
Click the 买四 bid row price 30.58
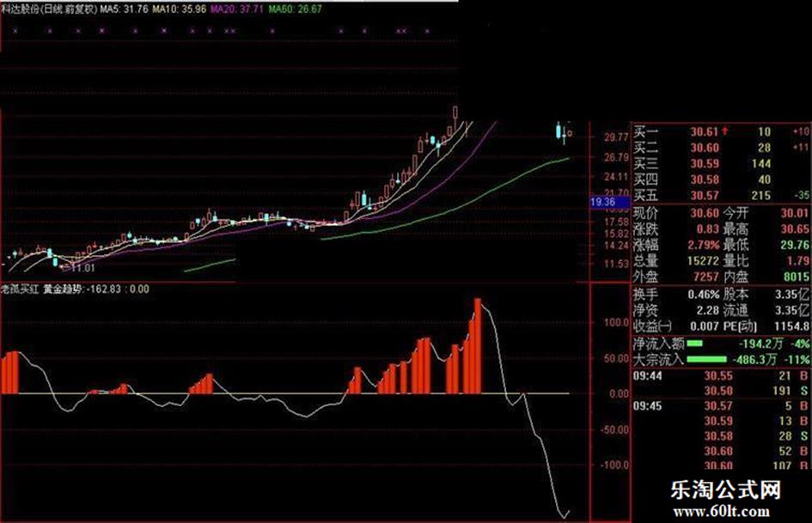coord(705,179)
